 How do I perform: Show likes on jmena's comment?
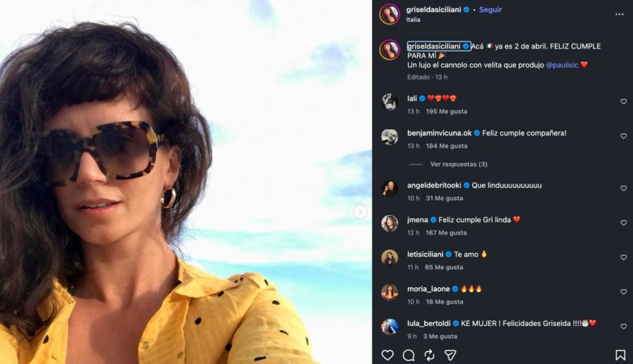[446, 233]
